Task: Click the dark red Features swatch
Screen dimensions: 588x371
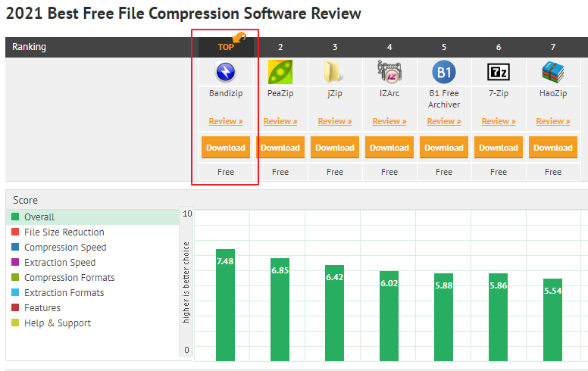Action: pos(15,307)
